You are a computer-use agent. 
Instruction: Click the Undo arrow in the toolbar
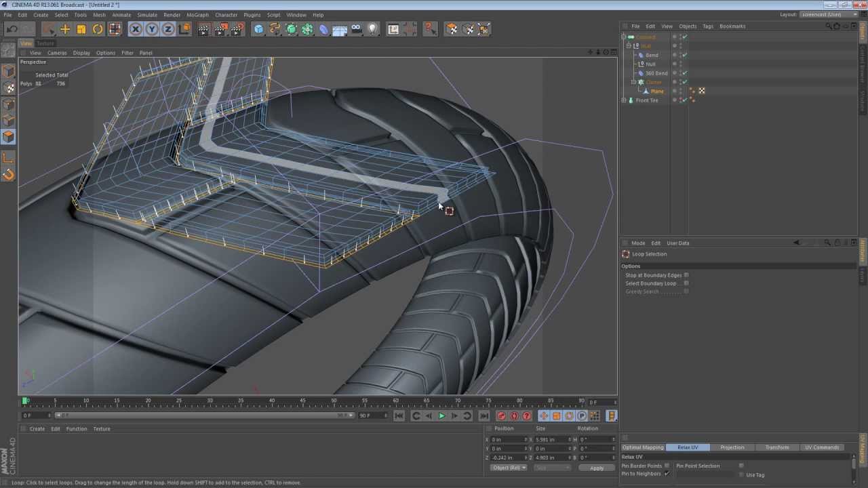point(12,28)
